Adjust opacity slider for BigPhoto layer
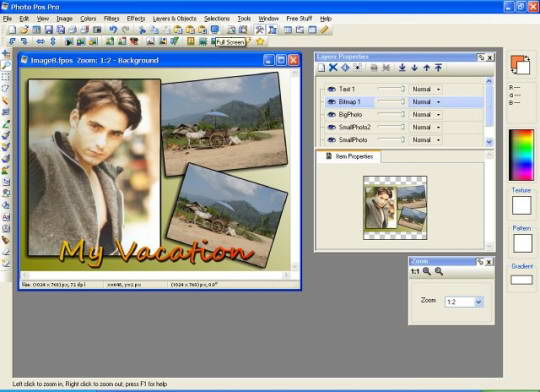 click(392, 114)
